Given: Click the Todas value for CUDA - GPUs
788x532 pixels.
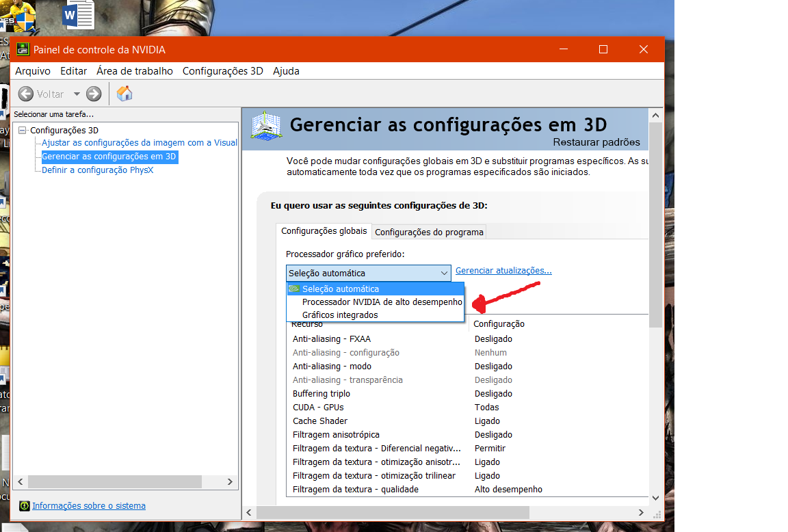Looking at the screenshot, I should click(486, 408).
